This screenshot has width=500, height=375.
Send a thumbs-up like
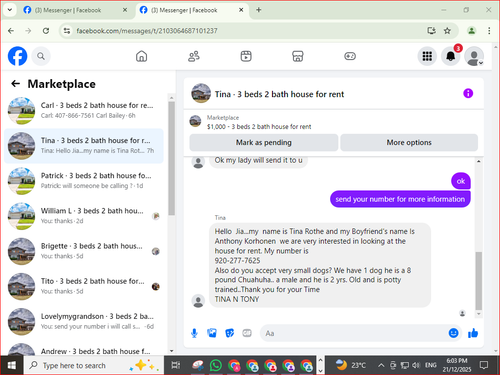(x=473, y=333)
